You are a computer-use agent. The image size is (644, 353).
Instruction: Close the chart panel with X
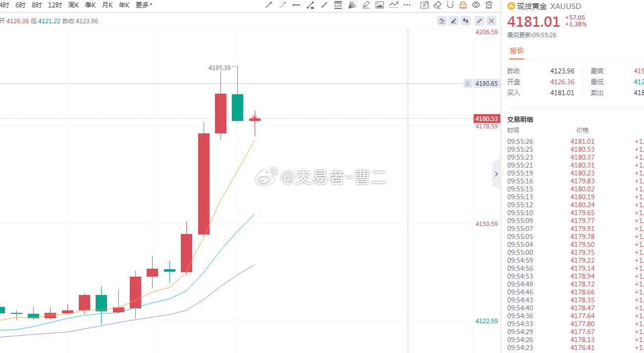[x=491, y=20]
